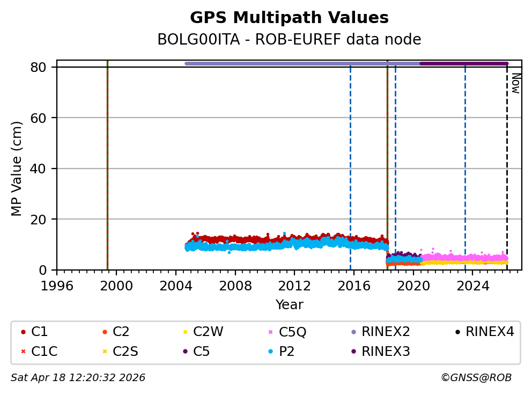532x394 pixels.
Task: Select the C2 orange legend marker
Action: point(104,332)
